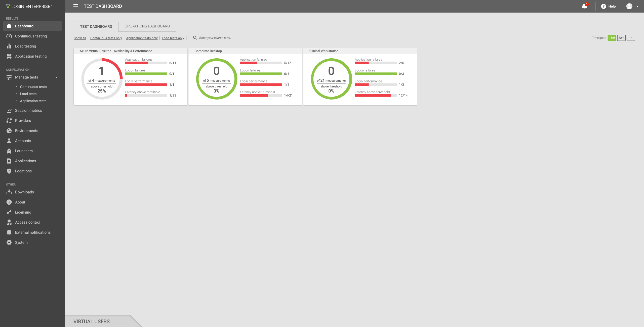644x327 pixels.
Task: Click the search term input field
Action: [x=215, y=38]
